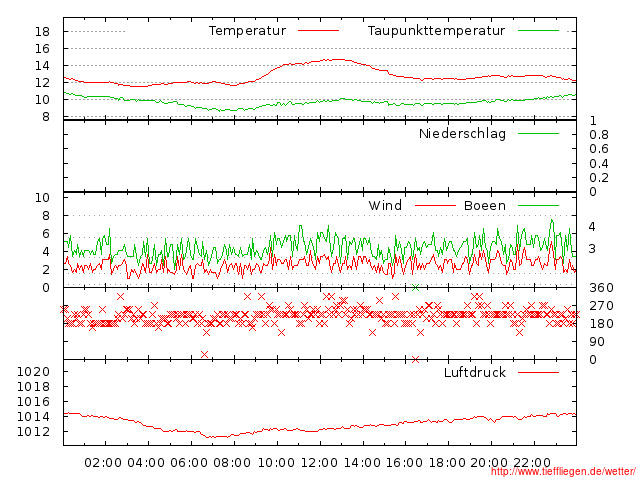Screen dimensions: 640x480
Task: Click the '90' wind direction axis value
Action: (597, 342)
